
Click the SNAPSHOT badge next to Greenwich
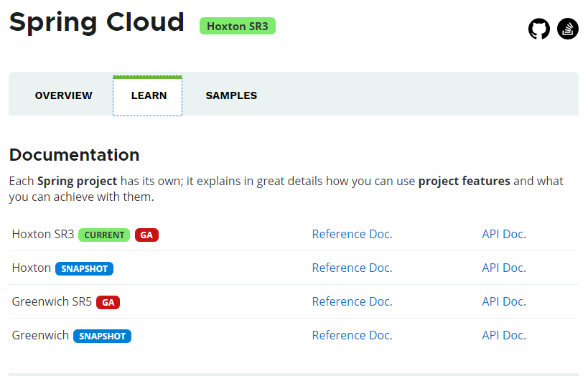pos(103,336)
